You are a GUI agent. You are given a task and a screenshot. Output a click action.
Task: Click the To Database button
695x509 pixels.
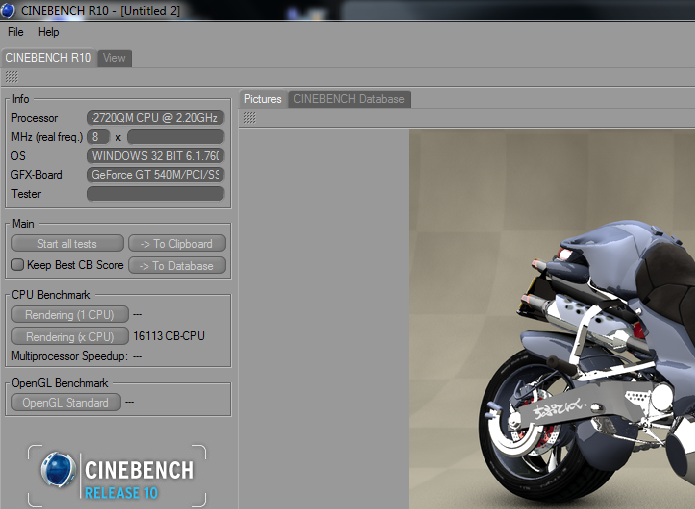[177, 265]
